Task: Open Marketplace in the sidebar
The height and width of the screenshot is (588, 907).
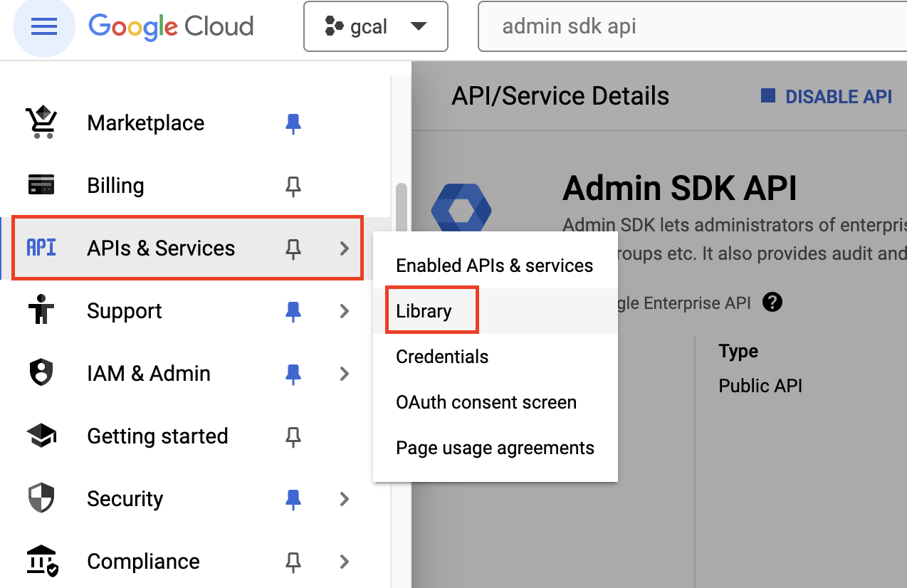Action: pyautogui.click(x=145, y=122)
